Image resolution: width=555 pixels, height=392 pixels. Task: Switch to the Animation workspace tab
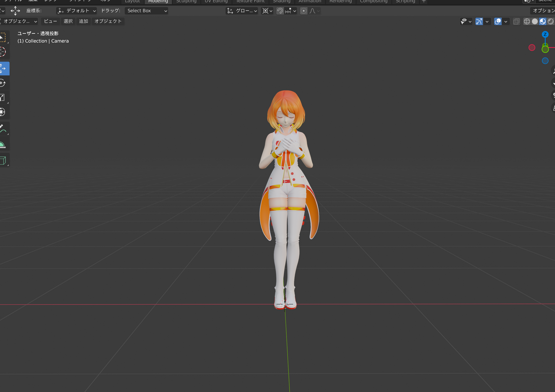[310, 1]
